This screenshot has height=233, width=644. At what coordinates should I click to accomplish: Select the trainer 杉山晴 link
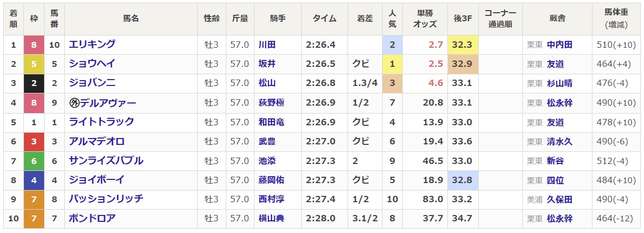point(560,84)
